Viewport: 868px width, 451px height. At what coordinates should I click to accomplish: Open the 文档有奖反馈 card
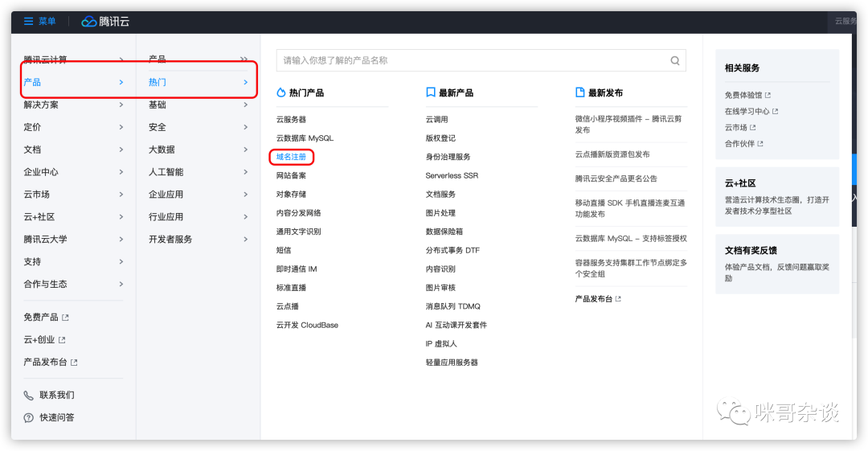pos(777,264)
